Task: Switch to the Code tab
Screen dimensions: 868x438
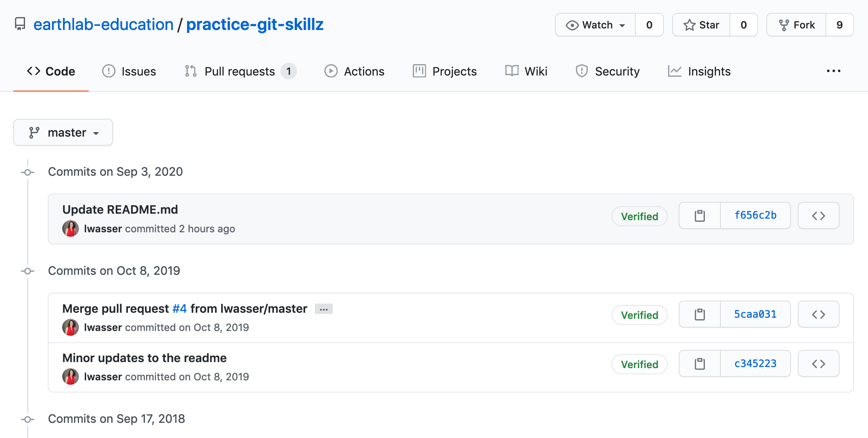Action: pos(51,71)
